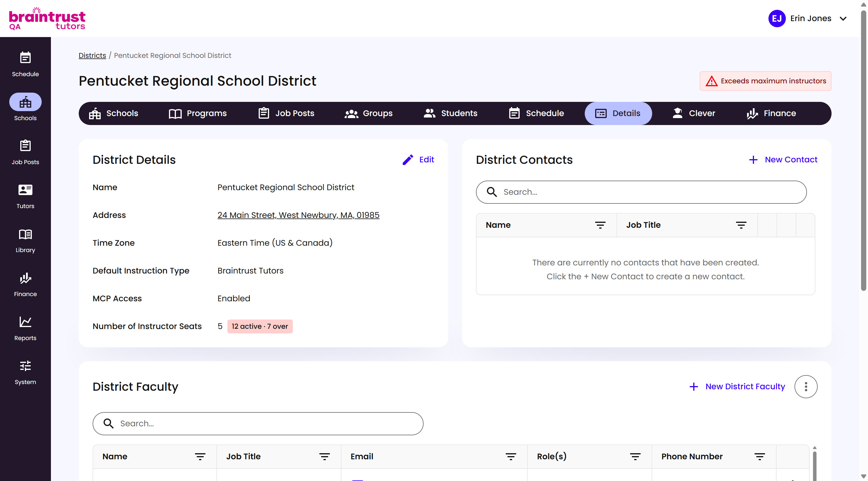Open the 24 Main Street address link
The width and height of the screenshot is (868, 481).
298,215
